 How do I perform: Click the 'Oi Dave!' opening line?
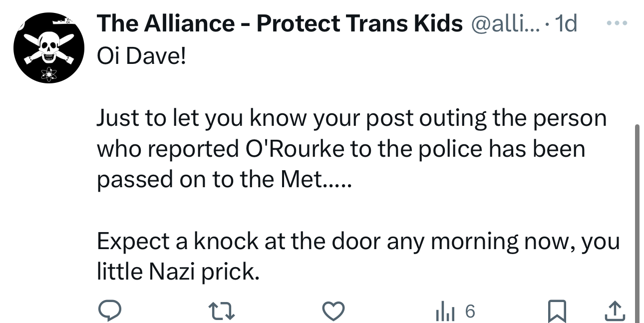141,56
